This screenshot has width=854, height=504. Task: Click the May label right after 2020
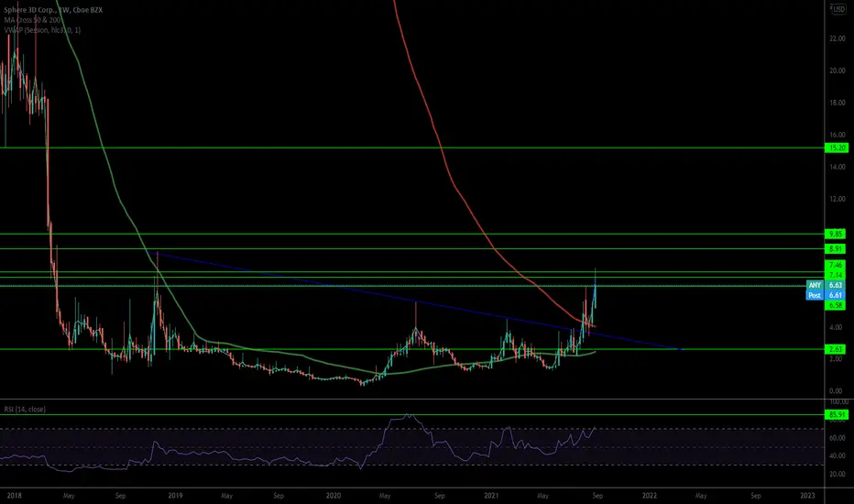click(385, 495)
